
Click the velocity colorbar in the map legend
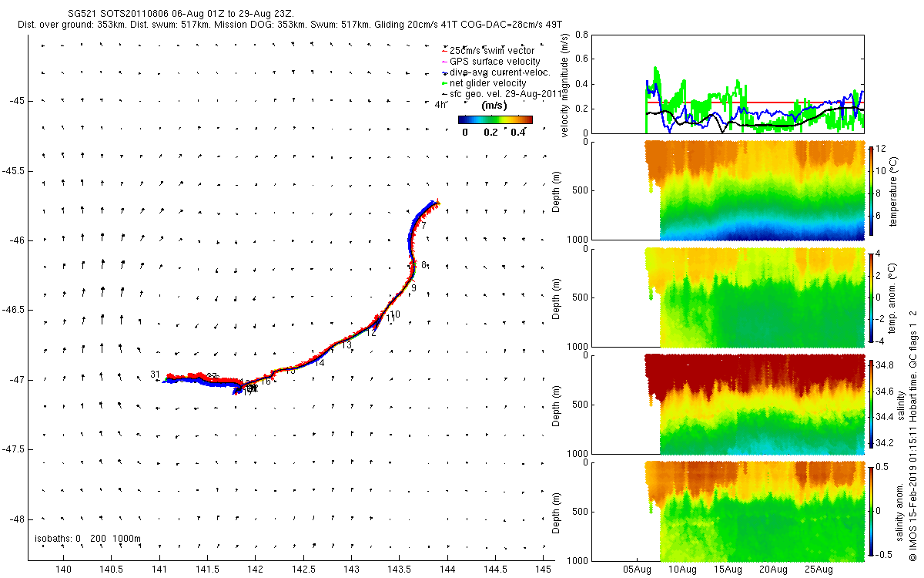(x=495, y=119)
